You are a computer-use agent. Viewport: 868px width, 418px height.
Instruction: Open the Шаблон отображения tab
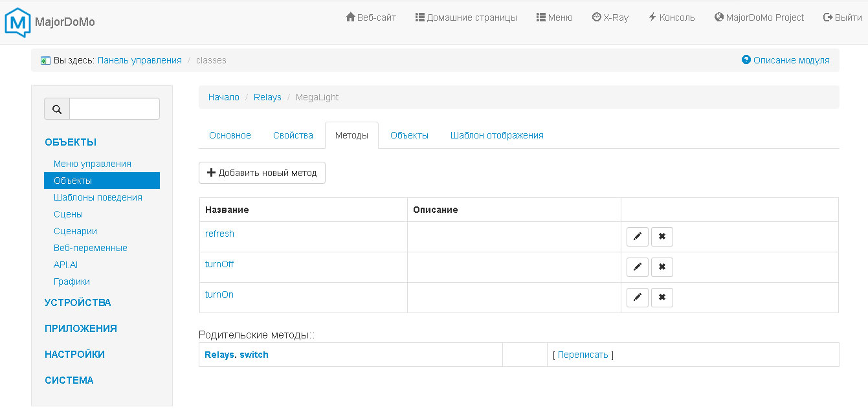pyautogui.click(x=496, y=135)
